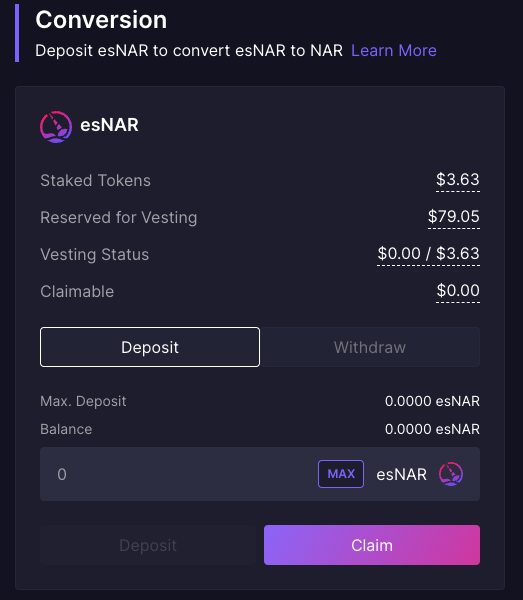This screenshot has width=523, height=600.
Task: Open the Learn More link
Action: pyautogui.click(x=394, y=51)
